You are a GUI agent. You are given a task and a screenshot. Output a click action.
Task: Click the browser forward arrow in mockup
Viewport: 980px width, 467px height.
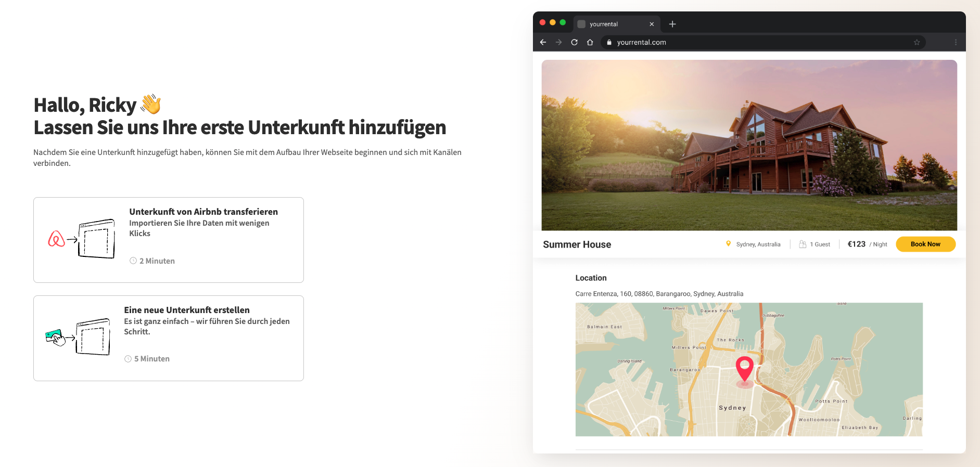click(558, 42)
